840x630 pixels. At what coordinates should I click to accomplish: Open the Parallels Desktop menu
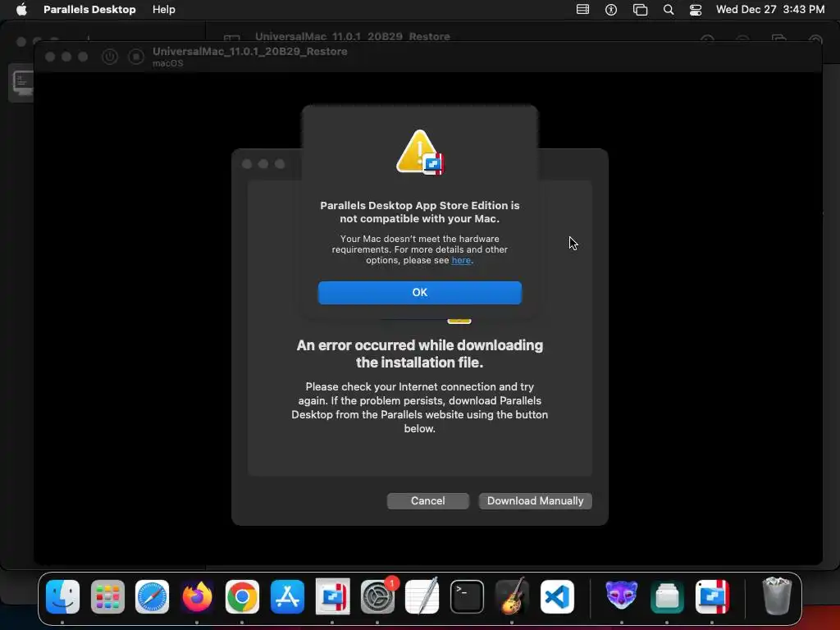[89, 10]
